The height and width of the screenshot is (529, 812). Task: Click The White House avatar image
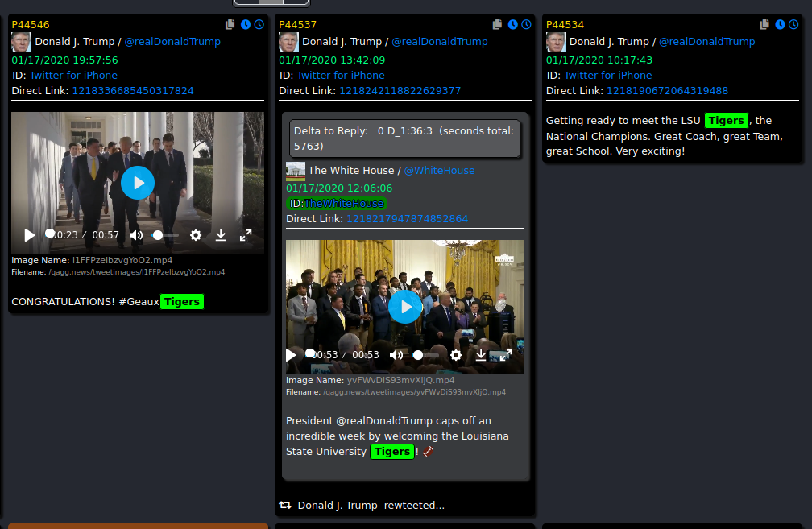pos(296,171)
